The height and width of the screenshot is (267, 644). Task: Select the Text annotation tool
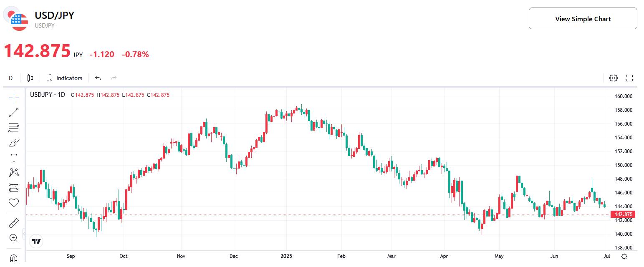(x=14, y=157)
